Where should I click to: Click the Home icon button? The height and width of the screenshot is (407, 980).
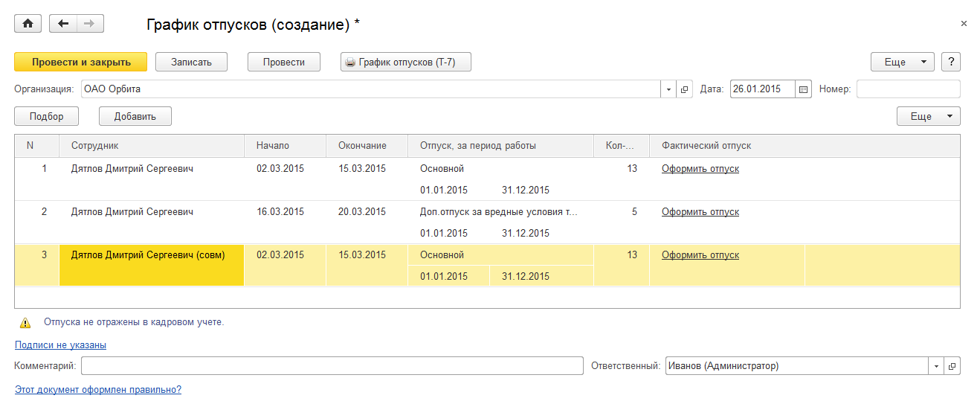tap(28, 24)
